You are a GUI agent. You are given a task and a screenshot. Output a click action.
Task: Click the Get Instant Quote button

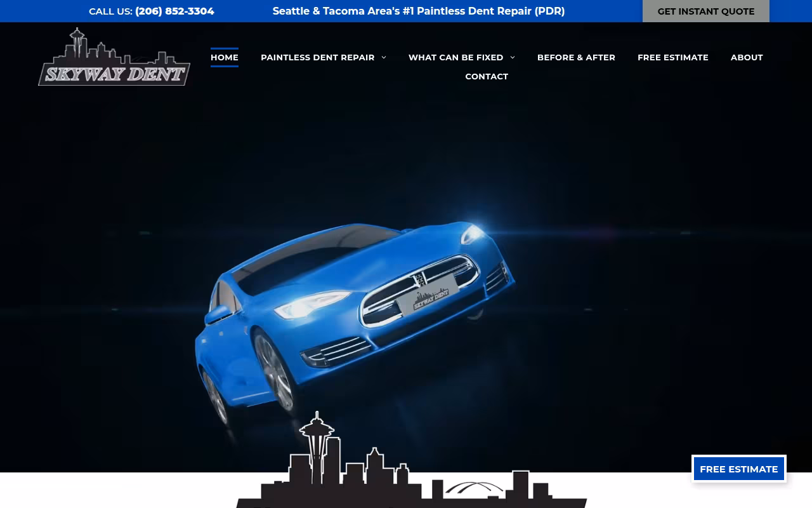(706, 11)
